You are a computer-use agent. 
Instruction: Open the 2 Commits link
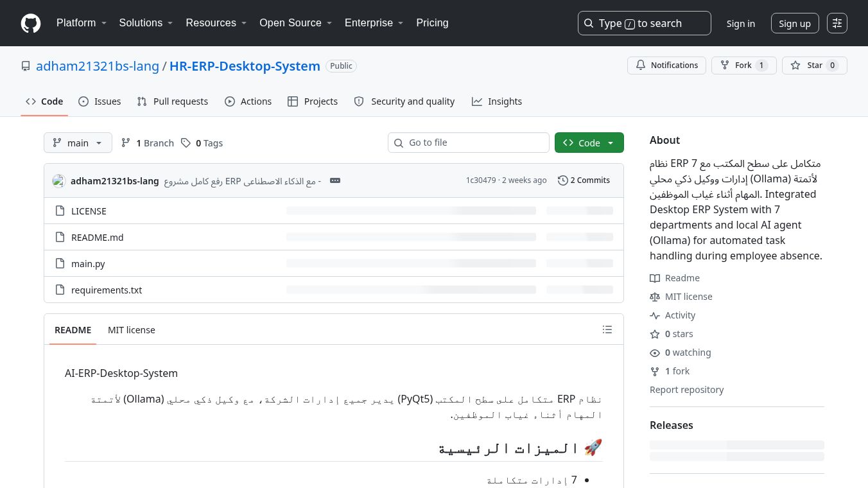tap(584, 180)
